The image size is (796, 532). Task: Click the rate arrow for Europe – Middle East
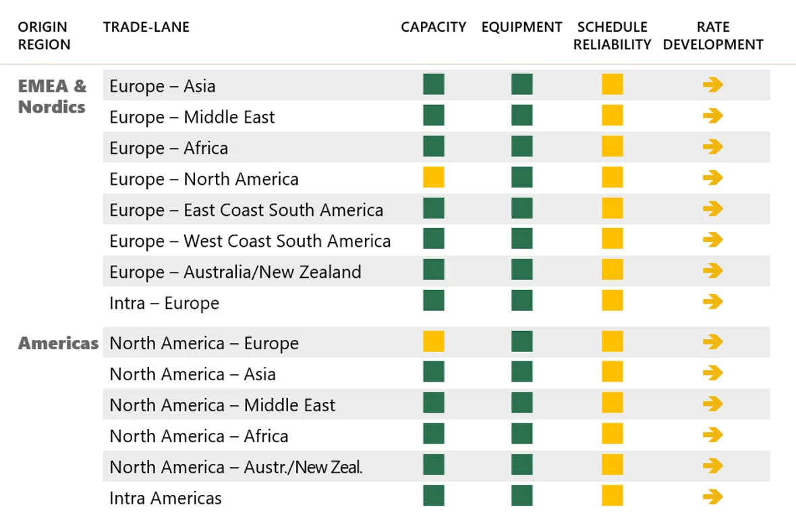(x=712, y=116)
